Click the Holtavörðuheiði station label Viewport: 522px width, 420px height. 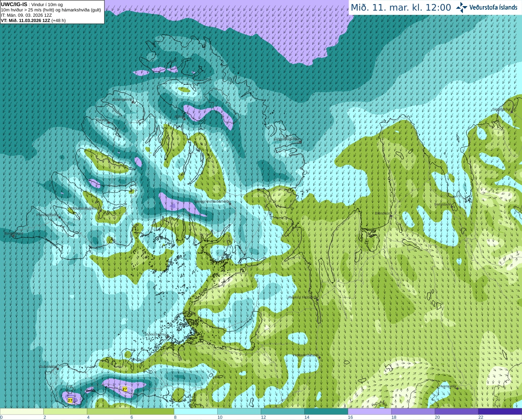pos(306,355)
